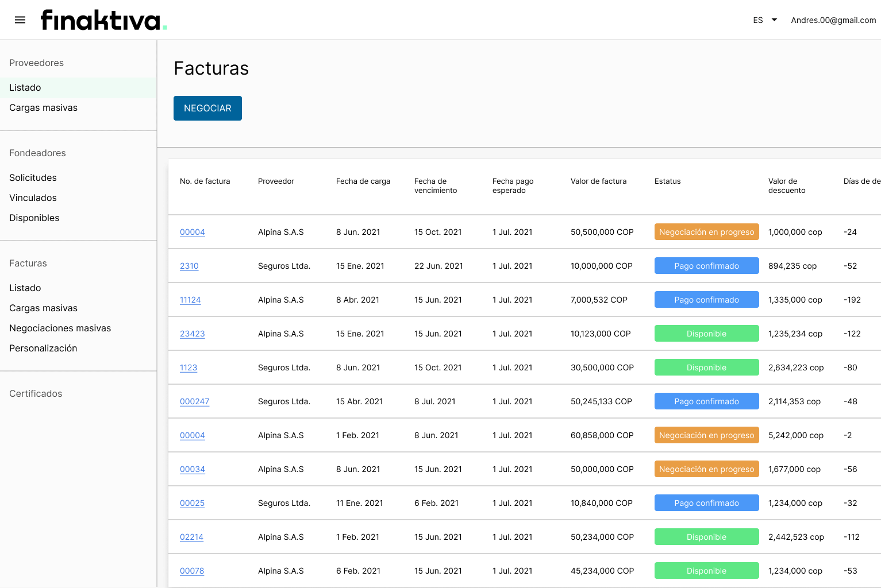Go to Solicitudes in Fondeadores

coord(33,177)
